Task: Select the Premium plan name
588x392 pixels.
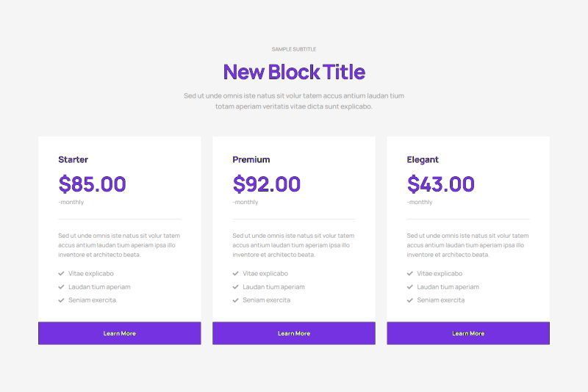Action: pyautogui.click(x=251, y=159)
